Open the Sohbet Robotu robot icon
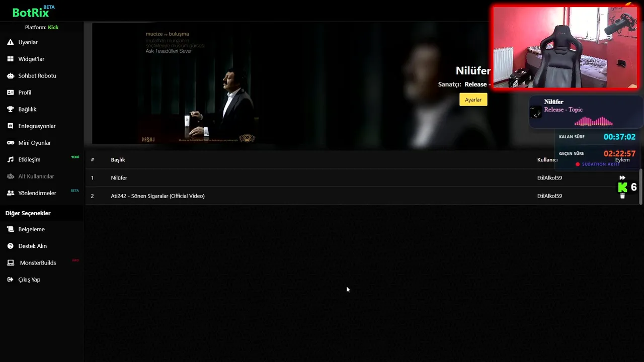The image size is (644, 362). (x=10, y=76)
